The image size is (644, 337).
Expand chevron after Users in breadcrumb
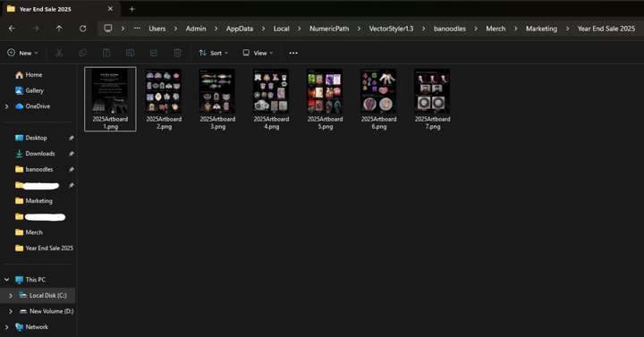coord(176,29)
